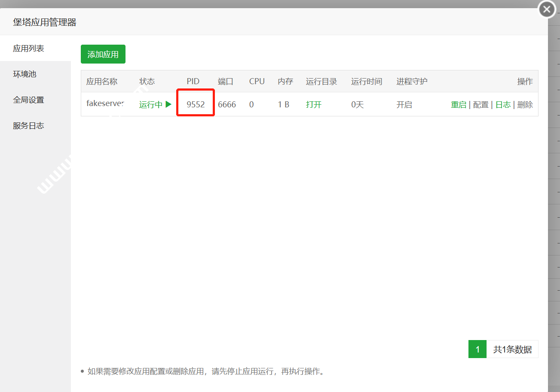Click the port value 6666
560x392 pixels.
[x=227, y=104]
